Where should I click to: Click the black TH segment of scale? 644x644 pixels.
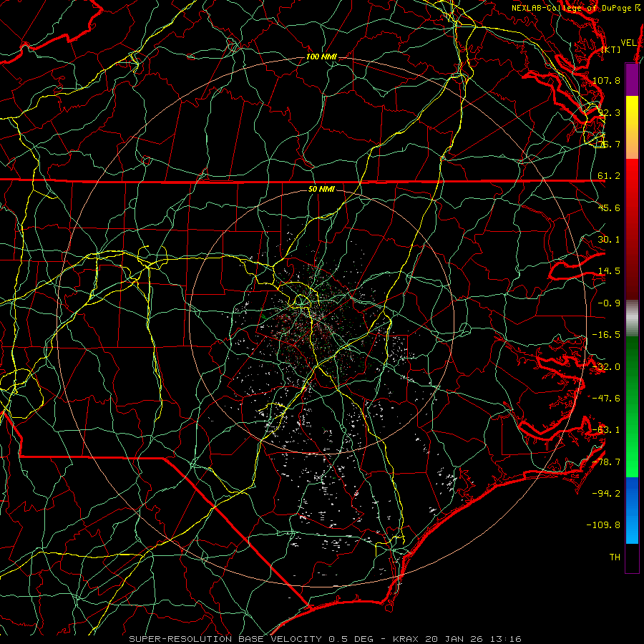coord(632,557)
